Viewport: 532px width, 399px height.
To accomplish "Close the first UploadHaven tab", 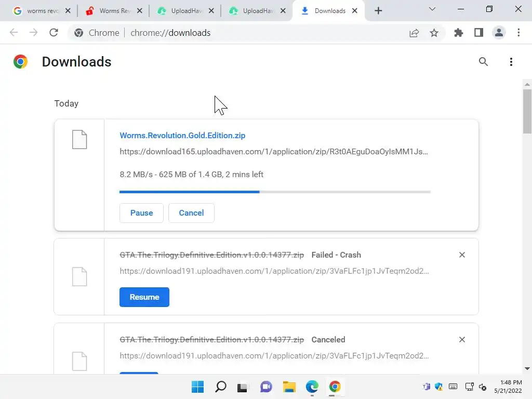I will click(211, 11).
